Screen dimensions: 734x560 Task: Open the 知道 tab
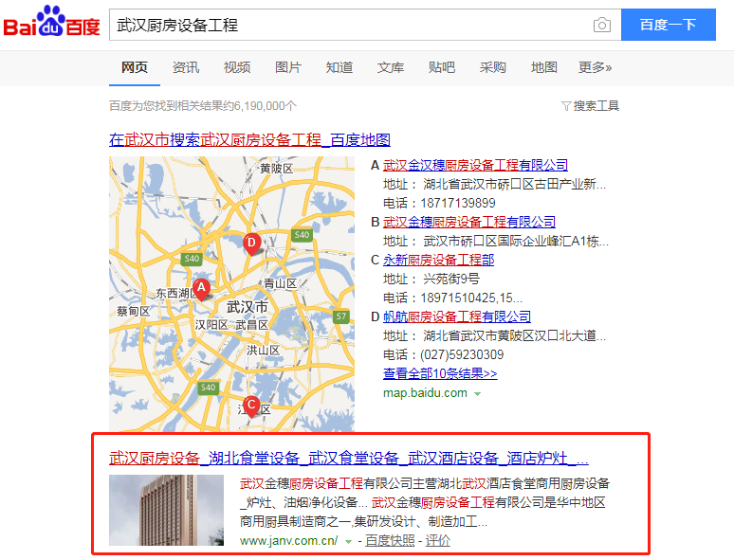[x=339, y=68]
